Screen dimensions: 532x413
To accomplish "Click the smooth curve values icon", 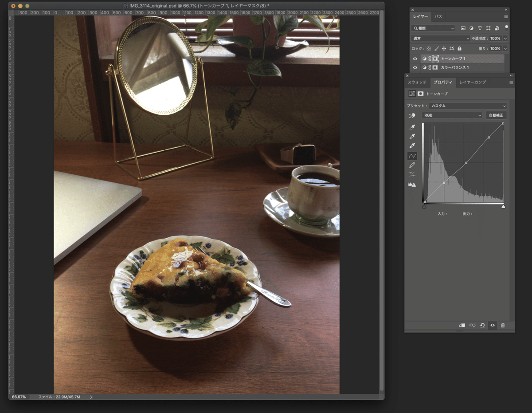I will click(x=412, y=174).
